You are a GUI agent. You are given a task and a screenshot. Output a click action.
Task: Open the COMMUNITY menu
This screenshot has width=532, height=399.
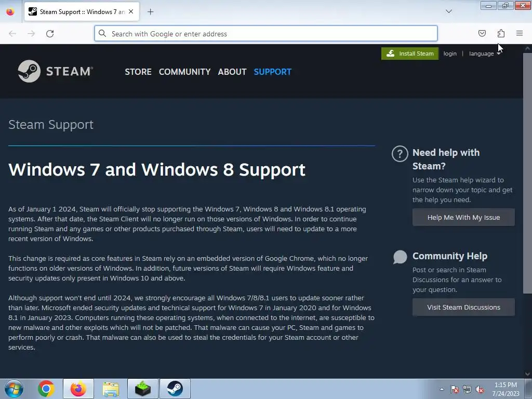184,72
